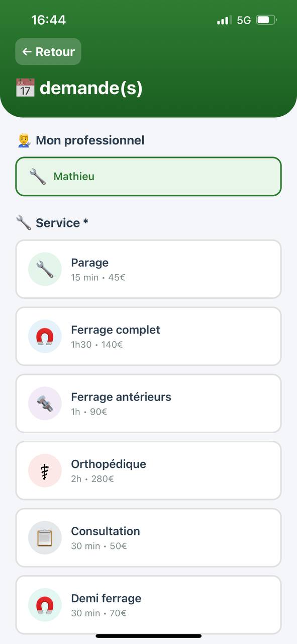The image size is (297, 644).
Task: Tap the battery indicator in the status bar
Action: click(265, 20)
